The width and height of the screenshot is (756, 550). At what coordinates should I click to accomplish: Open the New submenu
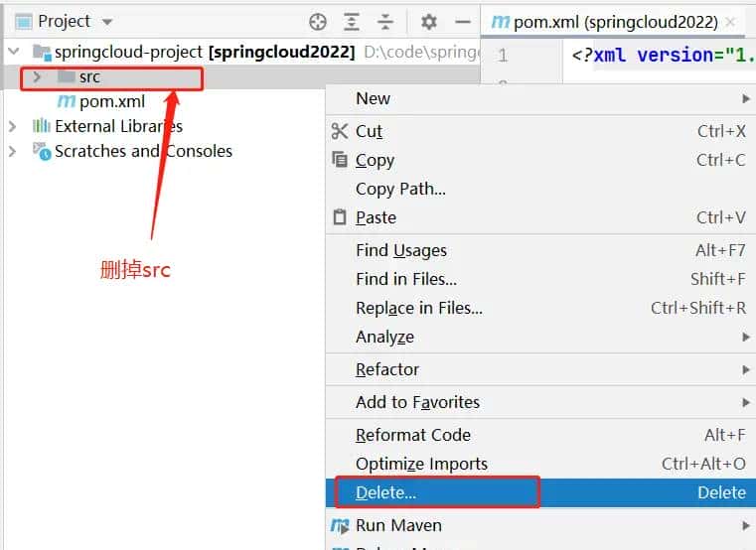click(374, 98)
